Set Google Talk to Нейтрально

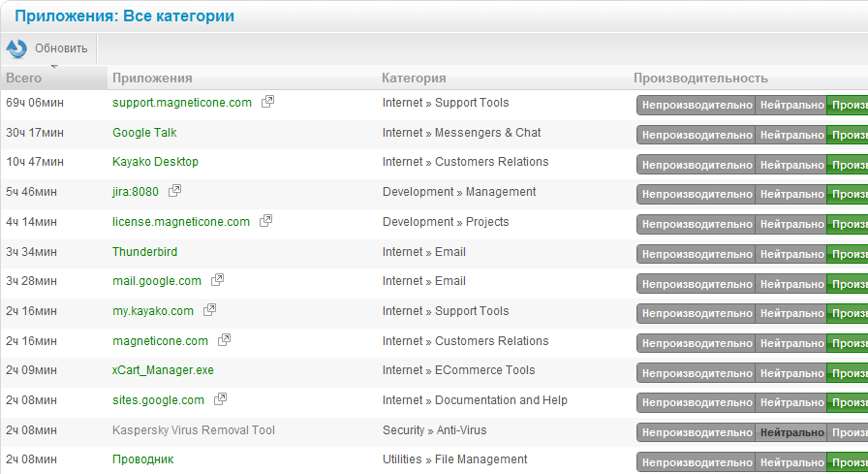791,135
